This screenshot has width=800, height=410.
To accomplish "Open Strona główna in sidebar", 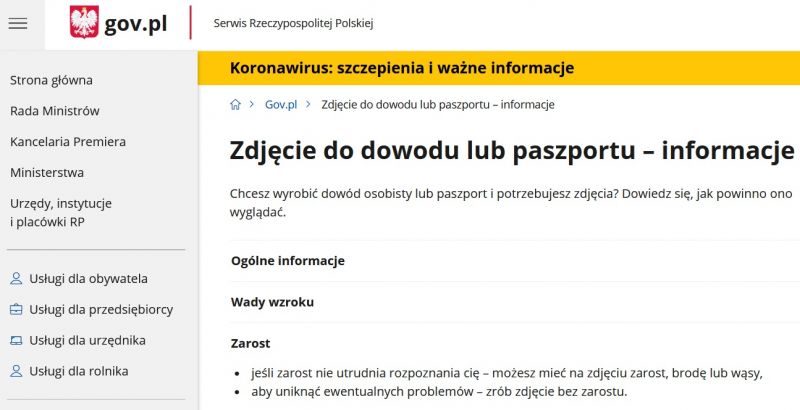I will pos(52,81).
